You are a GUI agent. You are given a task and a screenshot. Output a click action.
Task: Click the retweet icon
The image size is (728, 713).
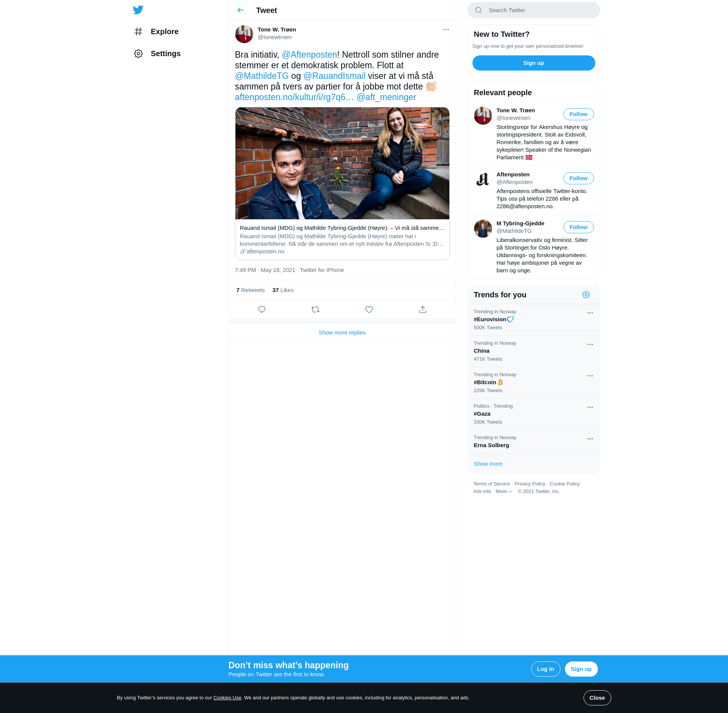[315, 309]
